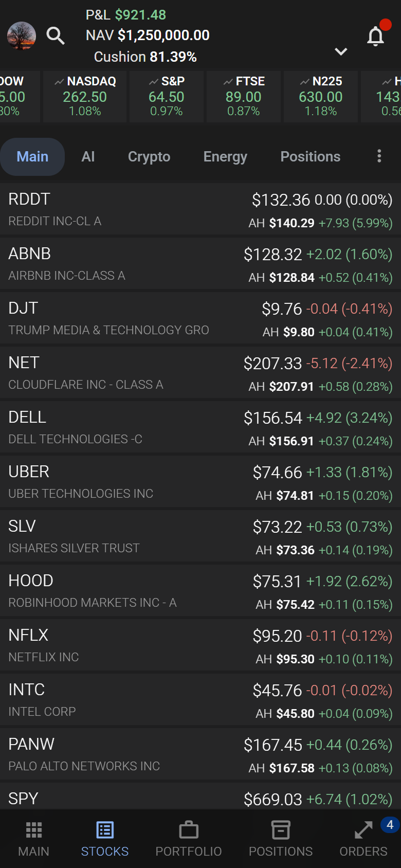Image resolution: width=401 pixels, height=868 pixels.
Task: Tap the profile avatar picture
Action: [x=22, y=36]
